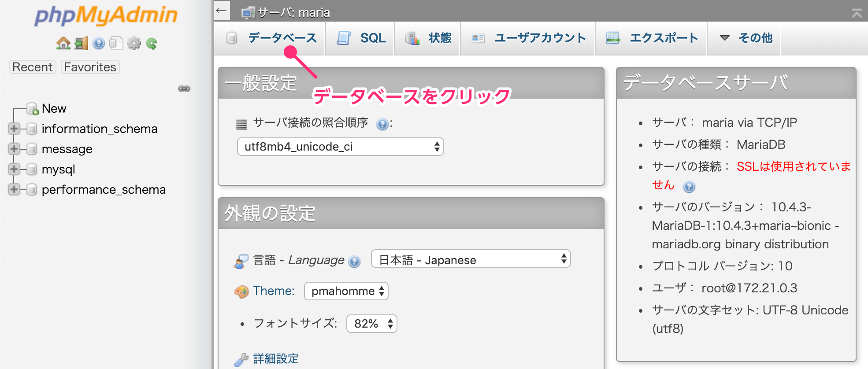The width and height of the screenshot is (868, 369).
Task: Click the mysql database icon
Action: pyautogui.click(x=31, y=169)
